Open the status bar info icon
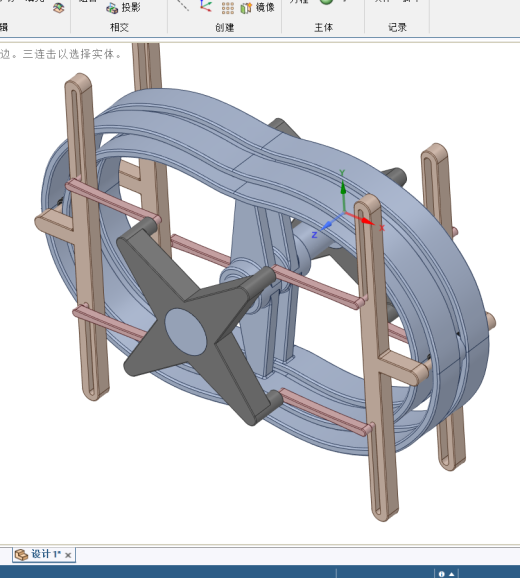The image size is (520, 578). tap(442, 574)
